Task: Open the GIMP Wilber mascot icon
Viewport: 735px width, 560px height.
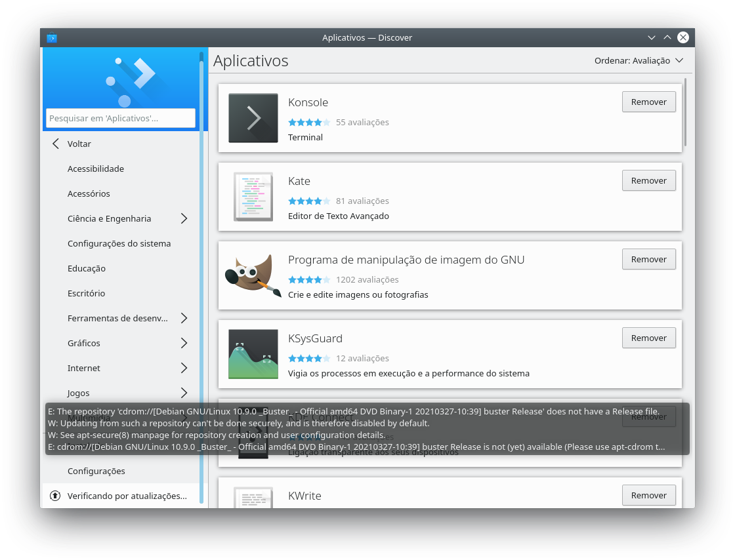Action: click(253, 275)
